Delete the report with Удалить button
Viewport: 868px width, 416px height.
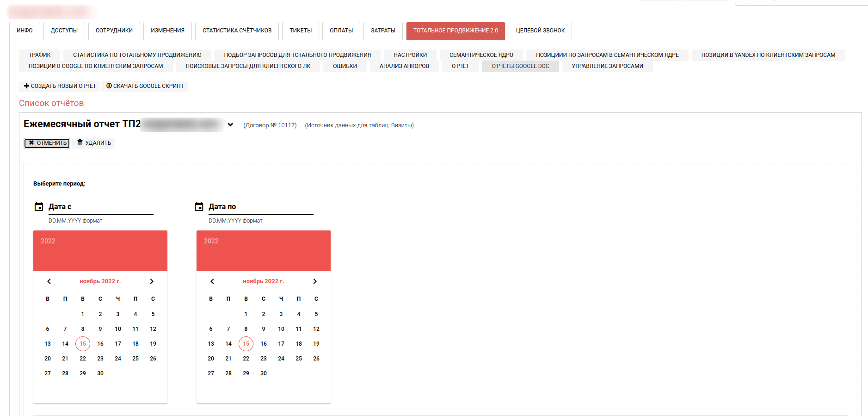pos(94,143)
